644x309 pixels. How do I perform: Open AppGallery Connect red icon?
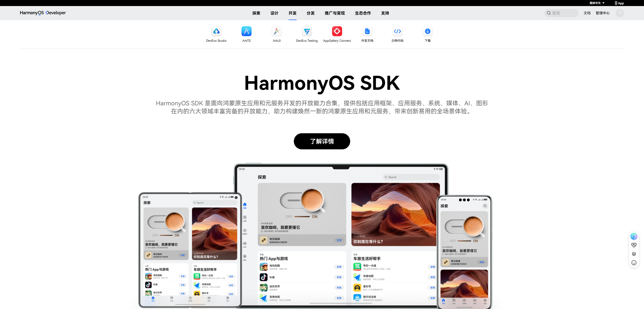pyautogui.click(x=337, y=31)
